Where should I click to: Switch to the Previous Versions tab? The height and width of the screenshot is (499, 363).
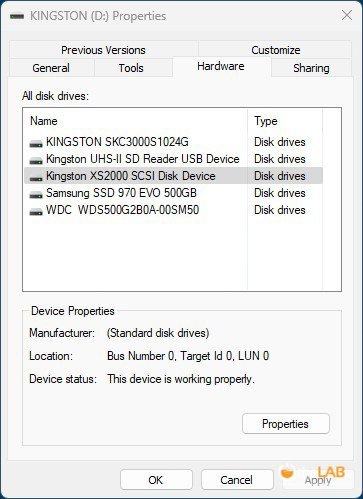point(103,50)
